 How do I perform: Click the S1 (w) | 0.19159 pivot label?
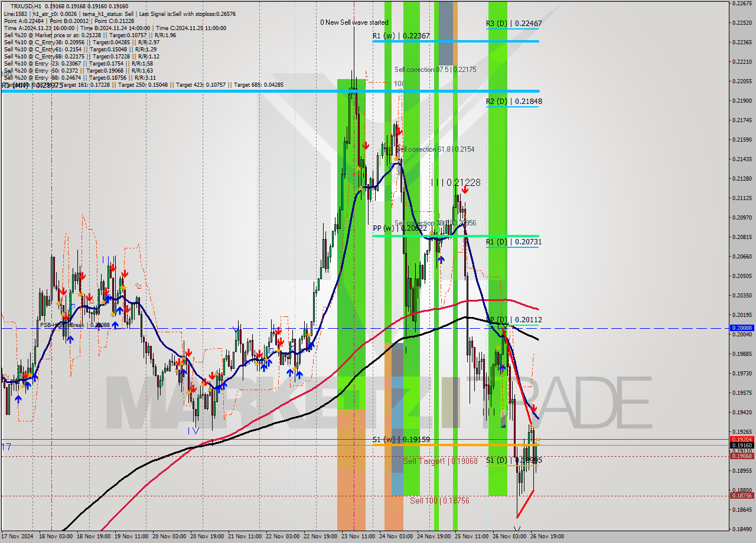tap(401, 440)
